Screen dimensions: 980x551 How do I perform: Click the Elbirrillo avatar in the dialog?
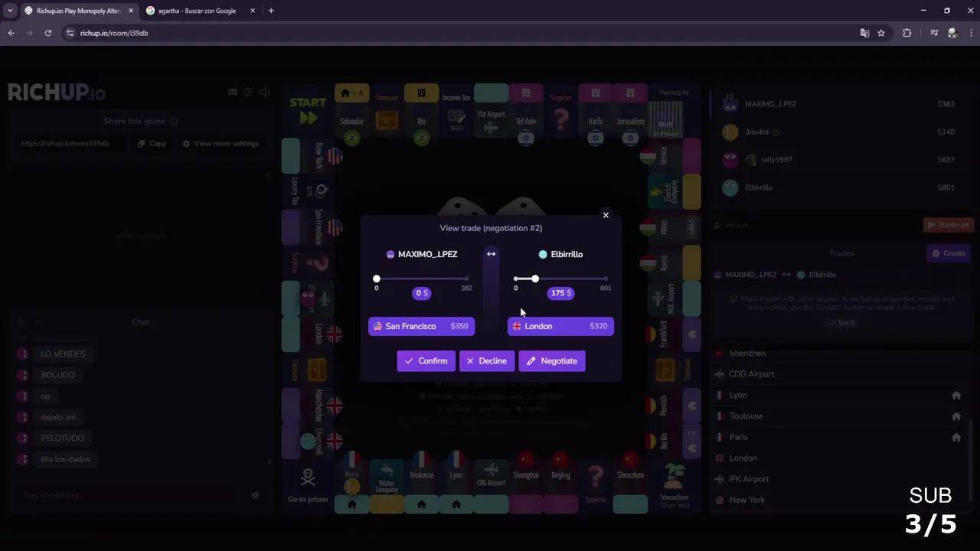tap(543, 254)
